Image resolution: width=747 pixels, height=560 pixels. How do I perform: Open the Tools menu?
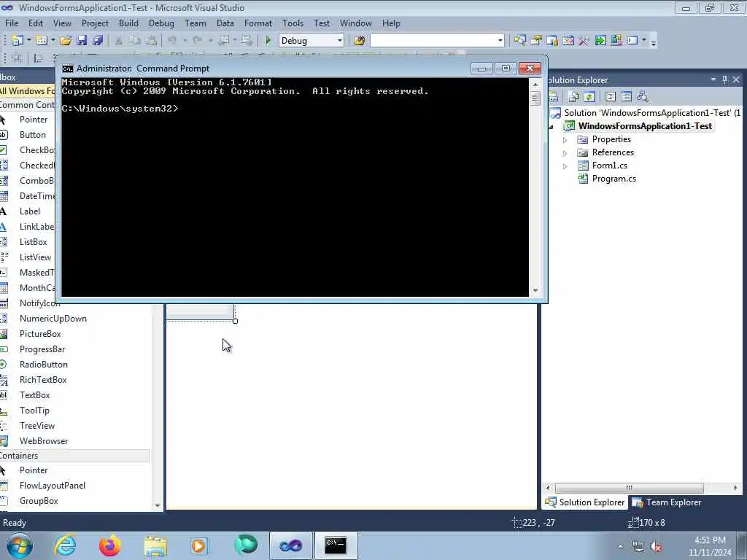point(293,23)
